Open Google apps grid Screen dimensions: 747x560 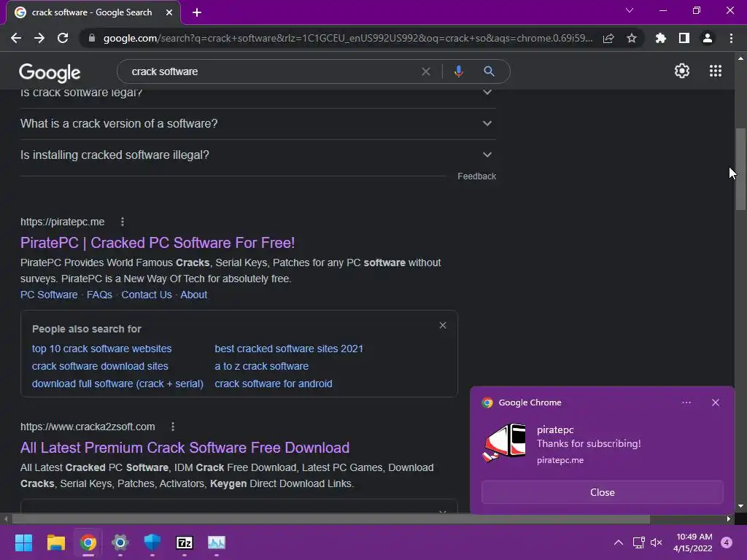pyautogui.click(x=716, y=71)
